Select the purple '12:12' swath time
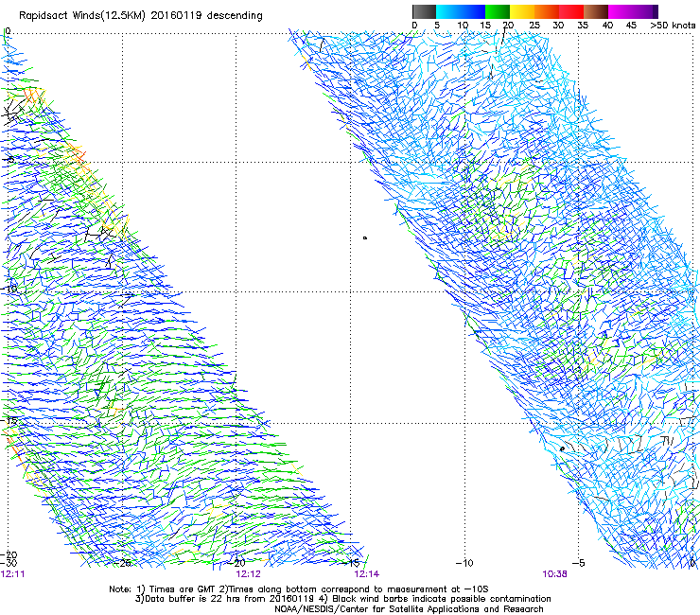This screenshot has width=700, height=615. [x=248, y=574]
